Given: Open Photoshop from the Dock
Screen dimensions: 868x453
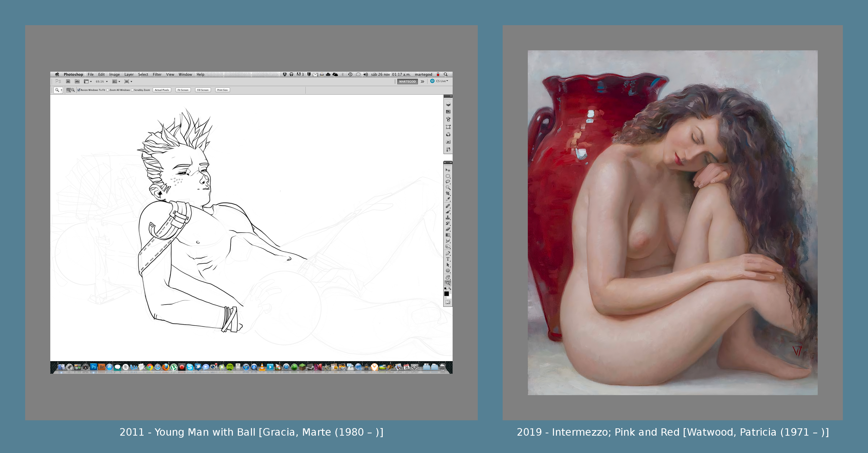Looking at the screenshot, I should click(x=94, y=367).
